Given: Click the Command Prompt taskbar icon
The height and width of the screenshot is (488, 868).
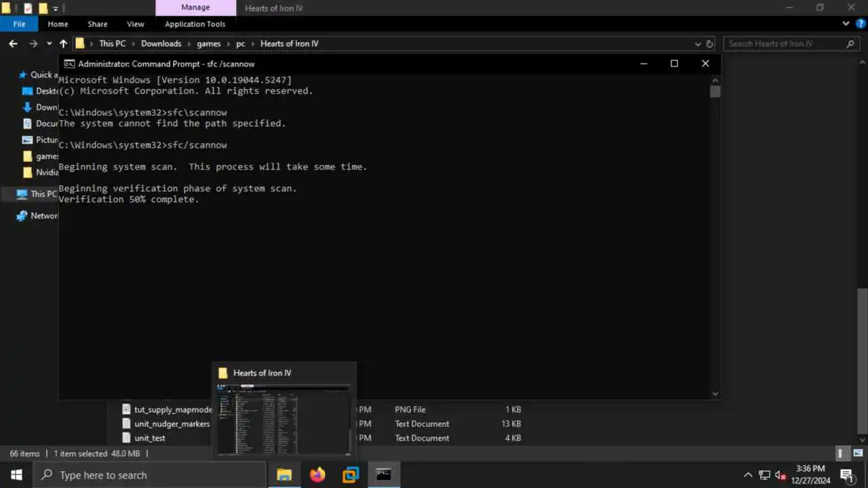Looking at the screenshot, I should 384,475.
